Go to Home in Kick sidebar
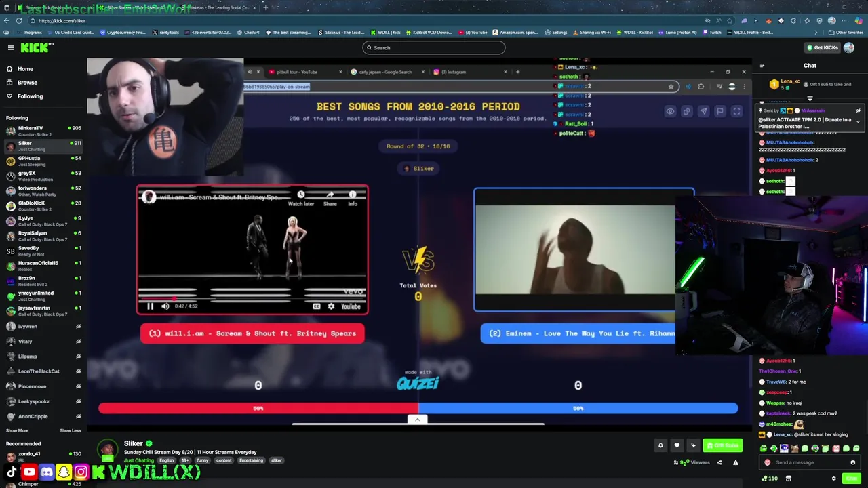The height and width of the screenshot is (488, 868). tap(25, 69)
